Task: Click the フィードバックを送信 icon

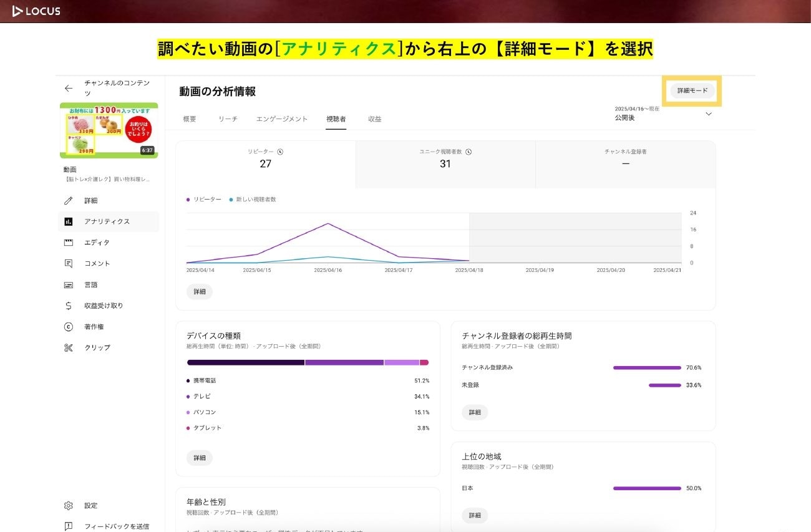Action: [x=69, y=526]
